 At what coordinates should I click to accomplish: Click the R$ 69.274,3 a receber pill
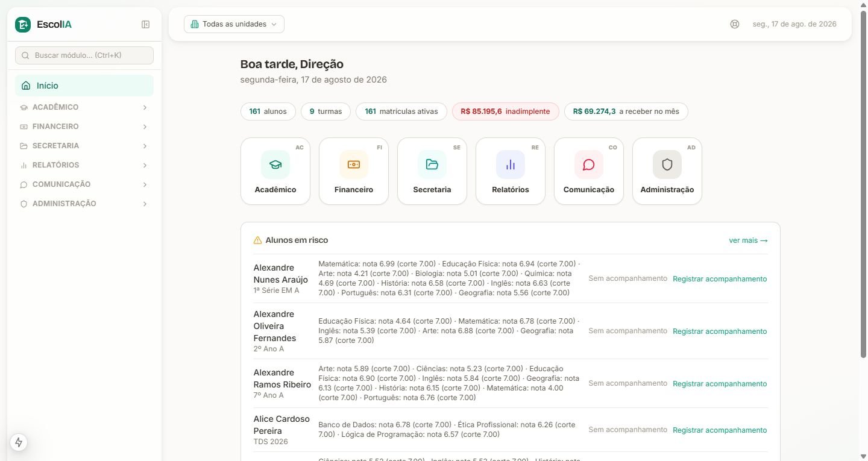(x=626, y=111)
